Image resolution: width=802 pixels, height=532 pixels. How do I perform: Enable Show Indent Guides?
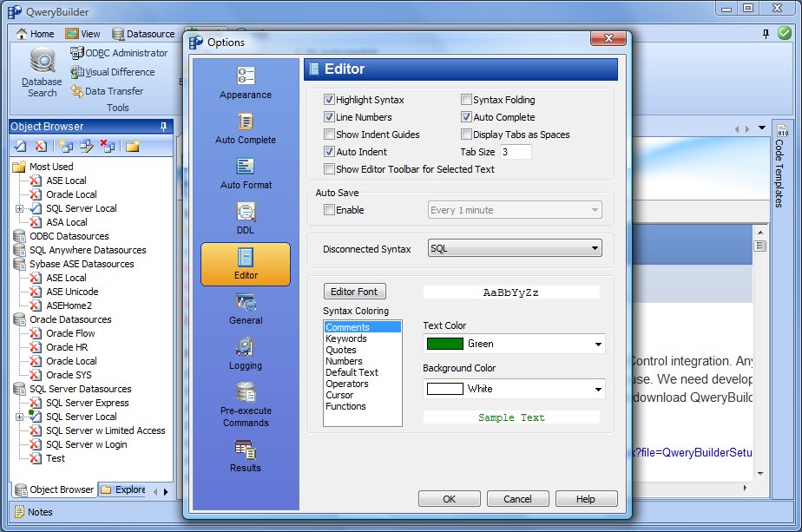pyautogui.click(x=330, y=134)
